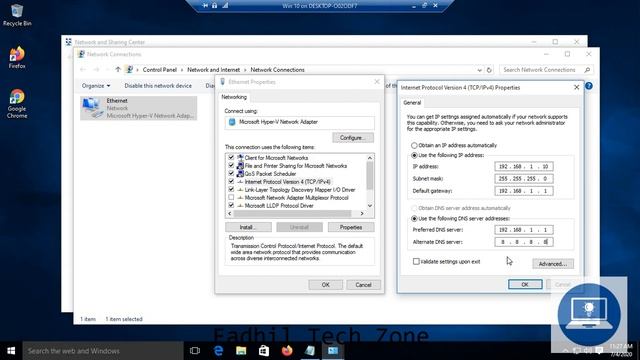Refresh the Network Connections address bar
Image resolution: width=640 pixels, height=360 pixels.
point(489,70)
